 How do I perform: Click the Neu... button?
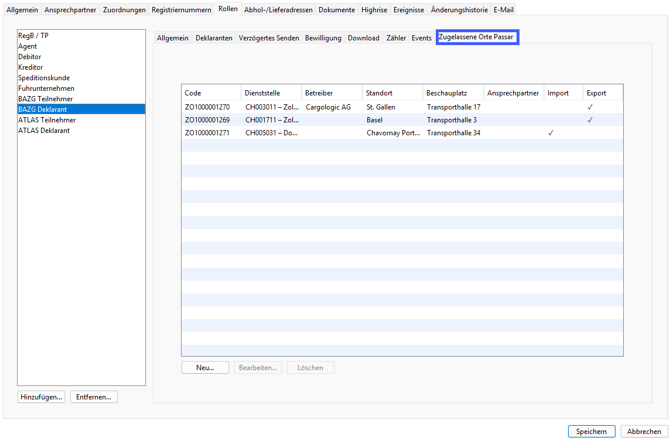[205, 368]
